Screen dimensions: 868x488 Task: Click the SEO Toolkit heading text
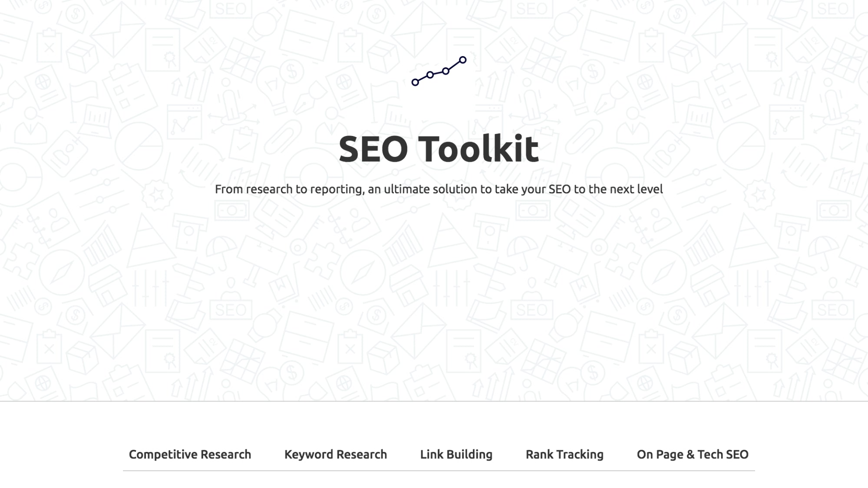click(x=438, y=148)
